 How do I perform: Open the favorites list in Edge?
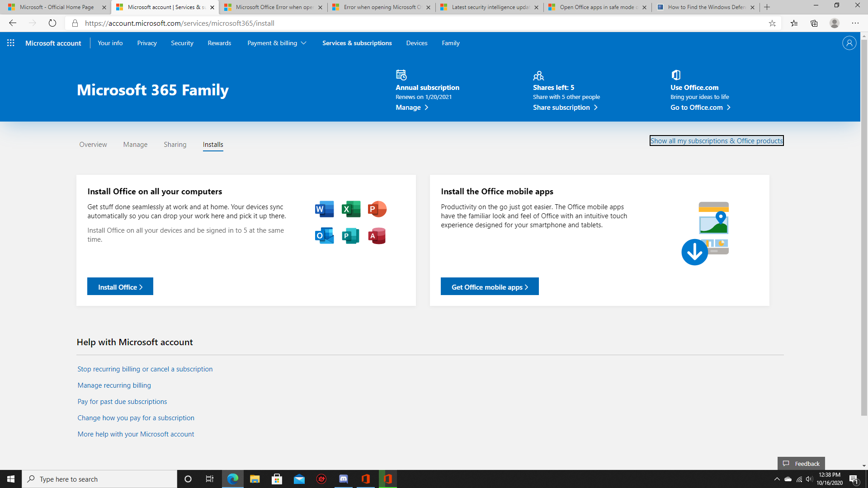click(x=794, y=23)
